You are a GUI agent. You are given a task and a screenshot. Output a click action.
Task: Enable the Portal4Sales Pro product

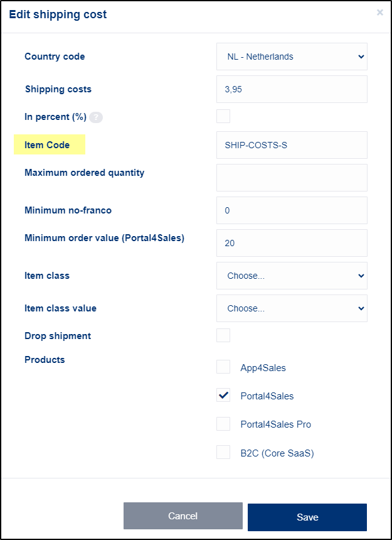point(223,423)
